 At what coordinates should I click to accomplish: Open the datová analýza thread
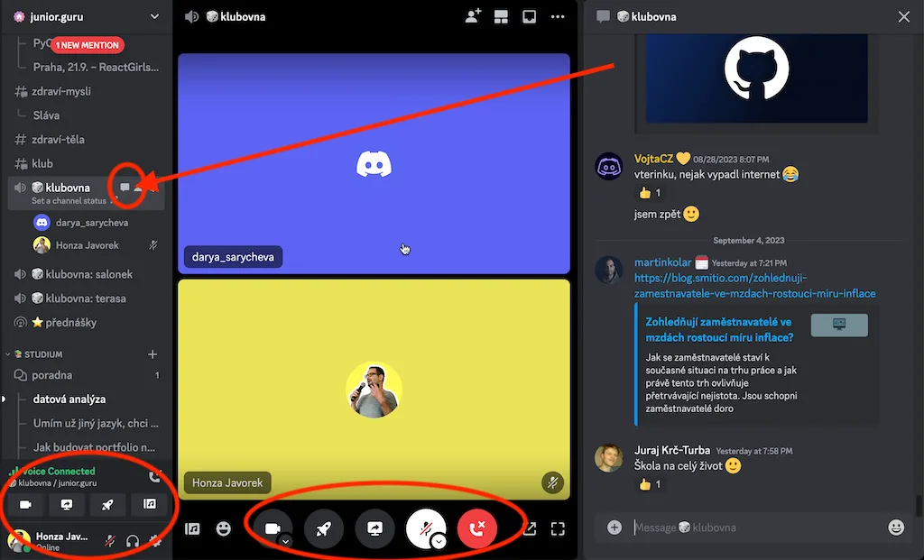click(x=69, y=399)
